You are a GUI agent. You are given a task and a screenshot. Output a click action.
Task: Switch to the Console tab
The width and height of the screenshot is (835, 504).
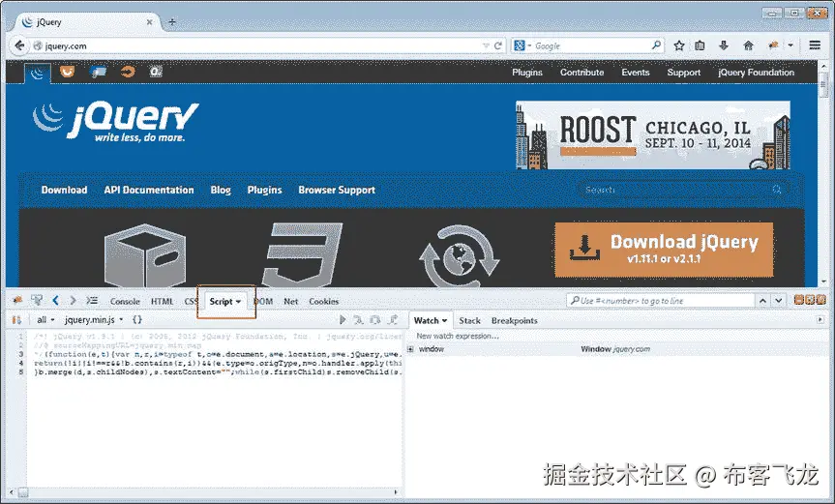[x=125, y=301]
